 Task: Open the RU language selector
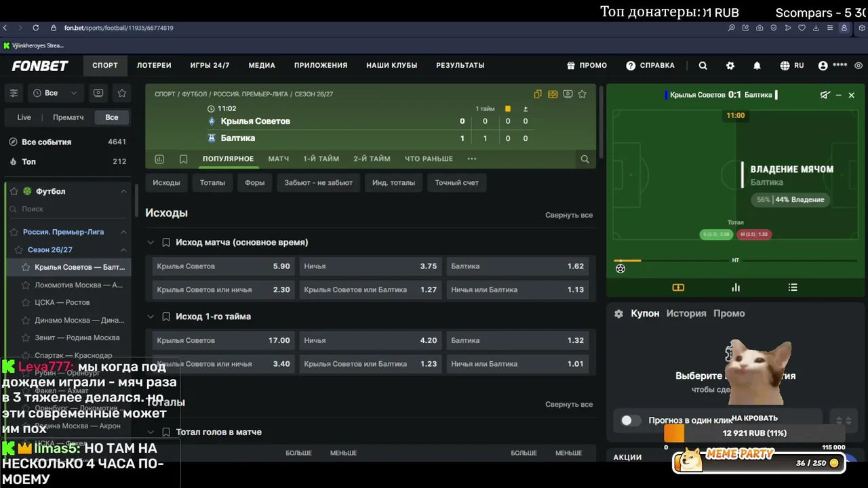click(x=792, y=66)
